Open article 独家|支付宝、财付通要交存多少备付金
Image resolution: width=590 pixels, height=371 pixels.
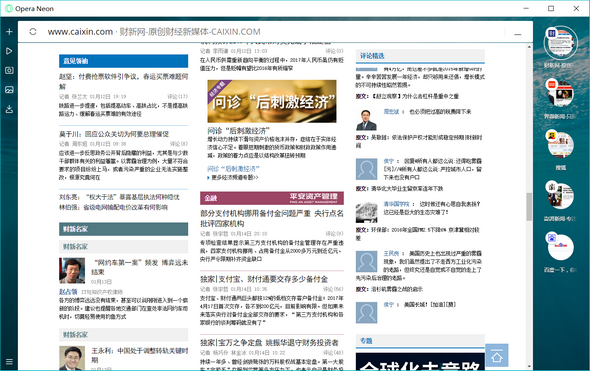[264, 279]
